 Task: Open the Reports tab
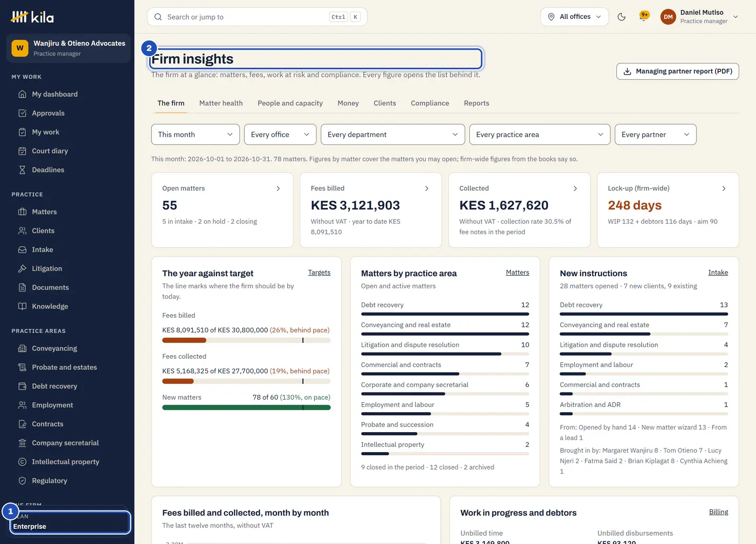click(x=477, y=103)
